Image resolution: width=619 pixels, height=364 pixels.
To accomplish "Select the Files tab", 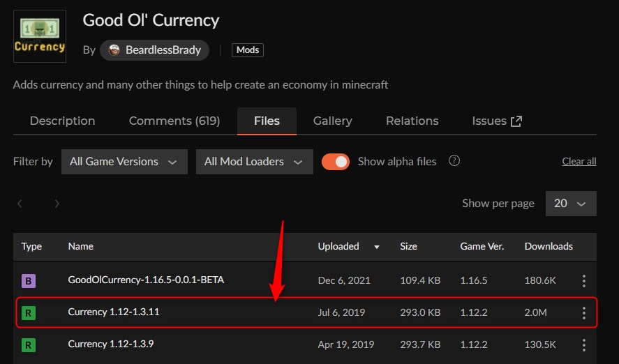I will click(267, 121).
